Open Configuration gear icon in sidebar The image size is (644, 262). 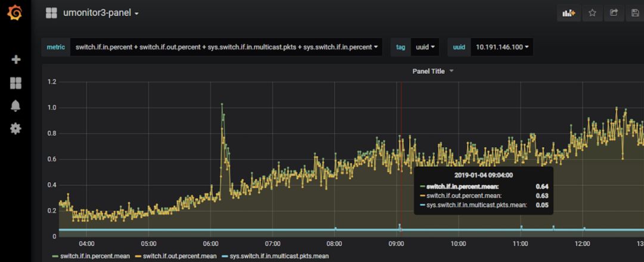click(16, 129)
